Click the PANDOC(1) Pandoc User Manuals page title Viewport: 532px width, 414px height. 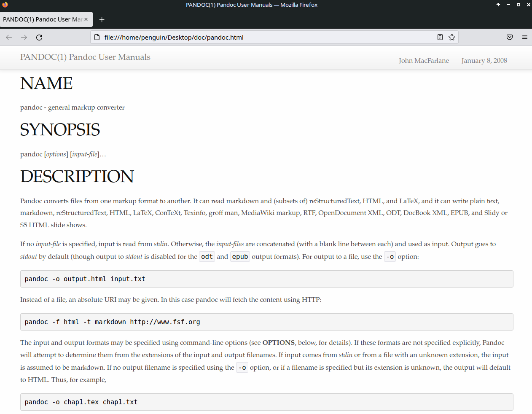coord(85,57)
